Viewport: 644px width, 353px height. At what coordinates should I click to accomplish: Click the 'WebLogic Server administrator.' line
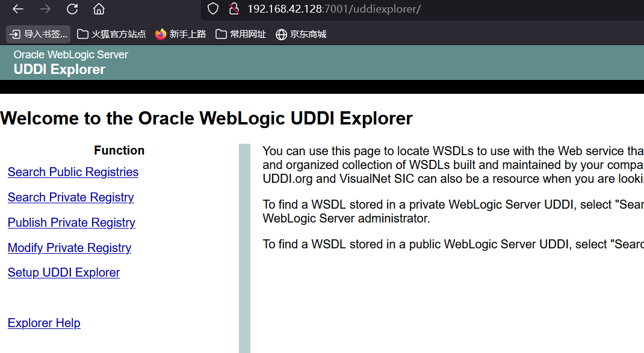coord(346,218)
